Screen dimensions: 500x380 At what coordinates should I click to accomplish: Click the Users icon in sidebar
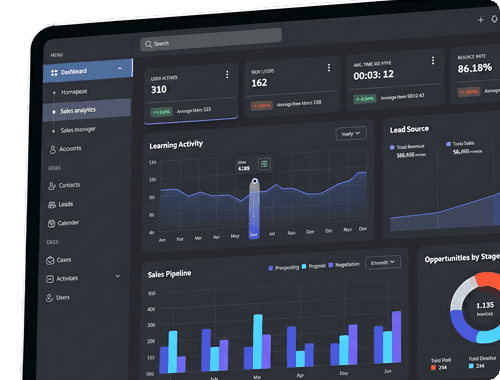tap(49, 298)
